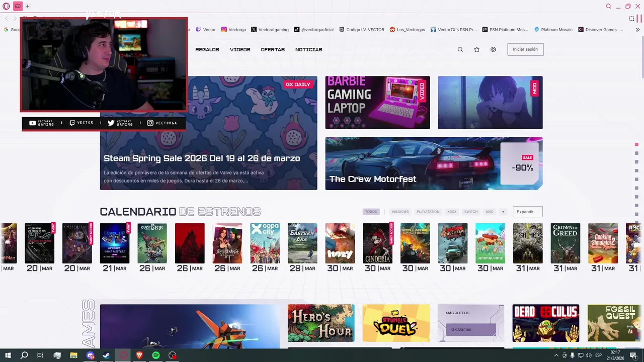
Task: Open the Copa City release cover
Action: [x=265, y=243]
